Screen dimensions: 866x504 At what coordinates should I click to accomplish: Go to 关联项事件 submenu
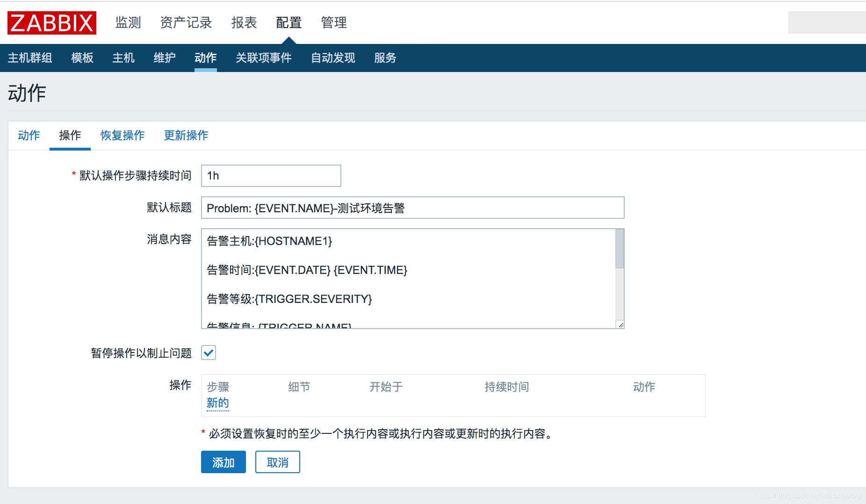coord(264,58)
